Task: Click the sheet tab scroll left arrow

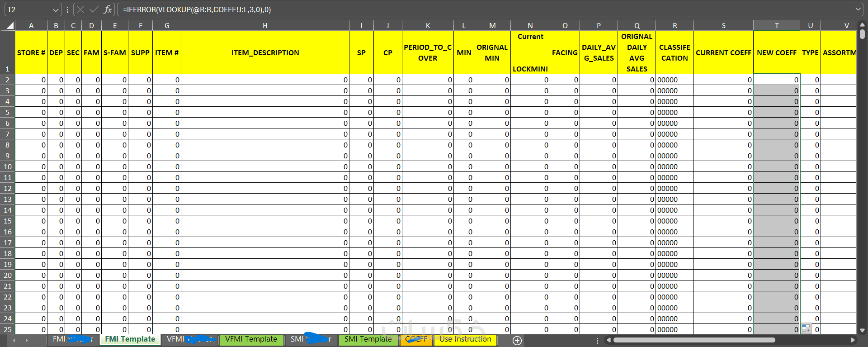Action: click(x=14, y=340)
